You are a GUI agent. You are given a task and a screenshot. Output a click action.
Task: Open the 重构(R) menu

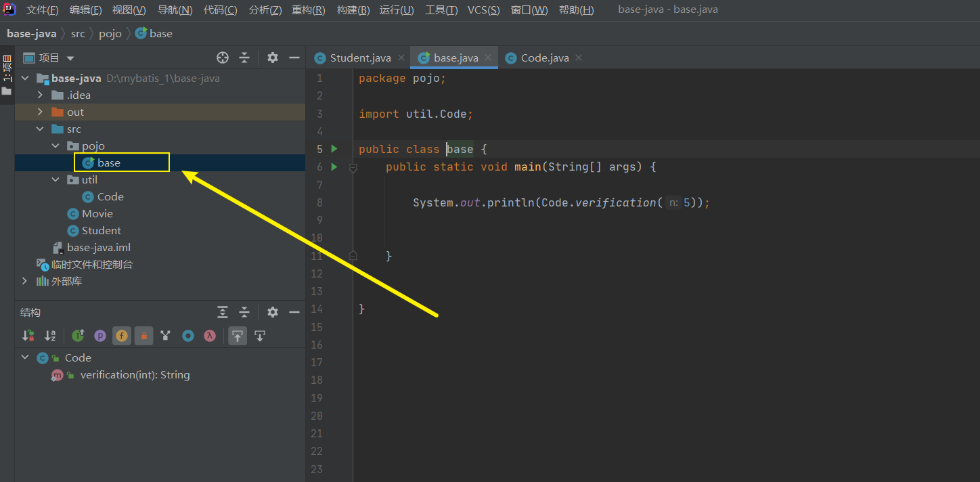pos(309,10)
